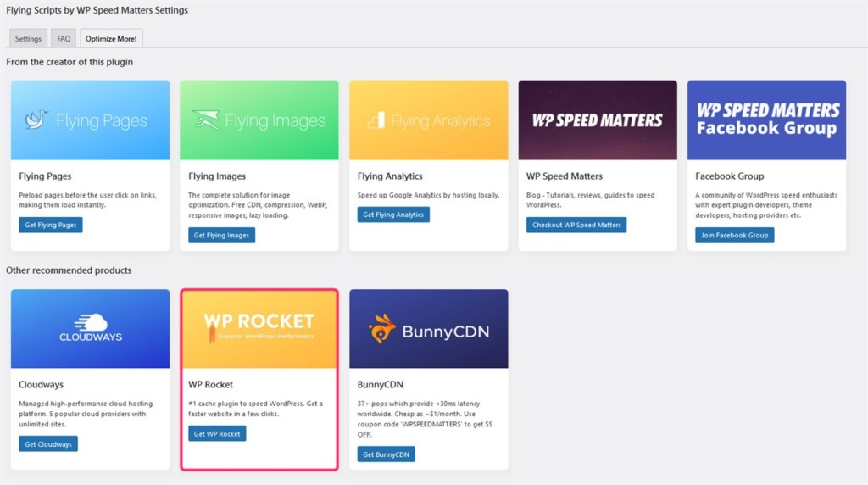
Task: Click the Get WP Rocket button
Action: pos(217,433)
